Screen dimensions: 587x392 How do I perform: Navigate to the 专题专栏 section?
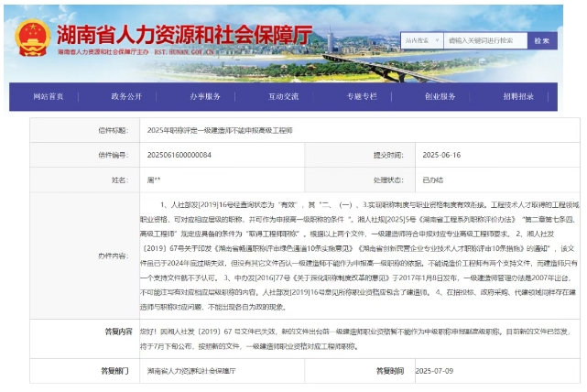[361, 96]
